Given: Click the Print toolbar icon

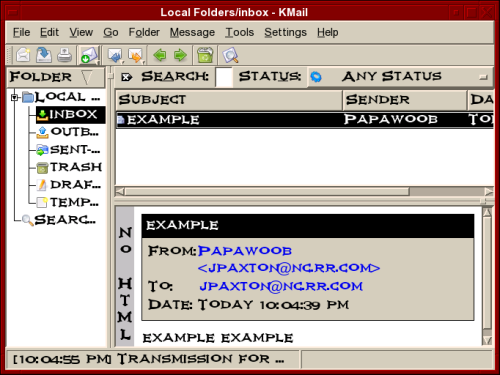Looking at the screenshot, I should coord(64,55).
